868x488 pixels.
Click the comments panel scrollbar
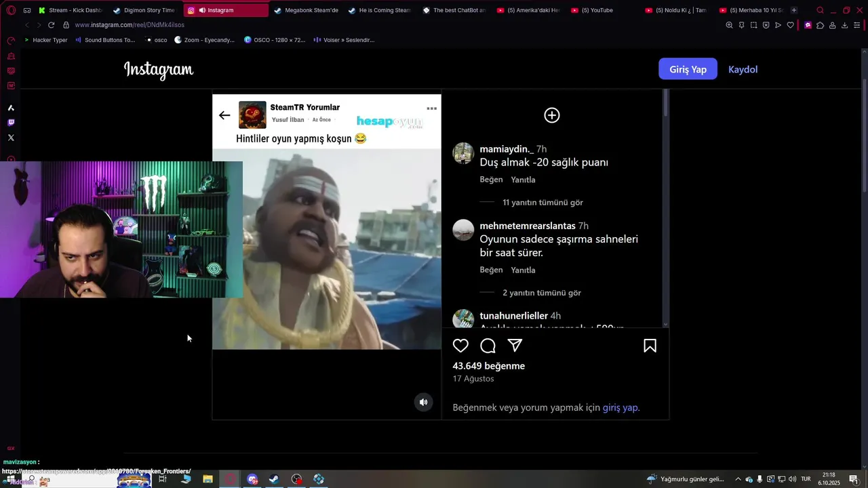[666, 104]
